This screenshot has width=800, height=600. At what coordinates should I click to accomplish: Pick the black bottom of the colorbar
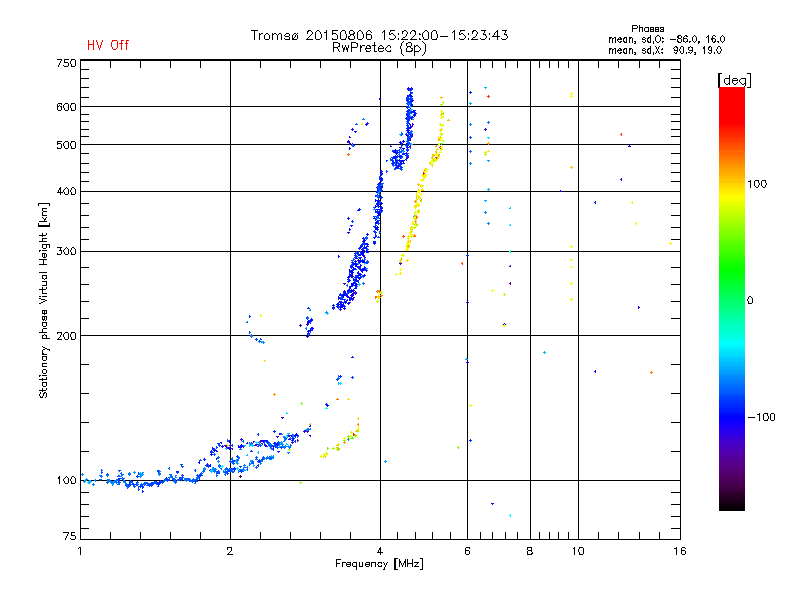tap(732, 503)
